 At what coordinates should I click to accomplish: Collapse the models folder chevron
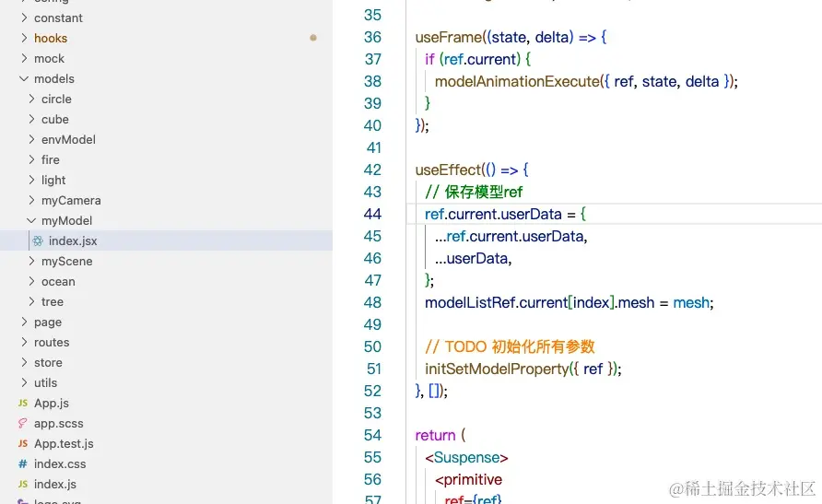pyautogui.click(x=24, y=78)
